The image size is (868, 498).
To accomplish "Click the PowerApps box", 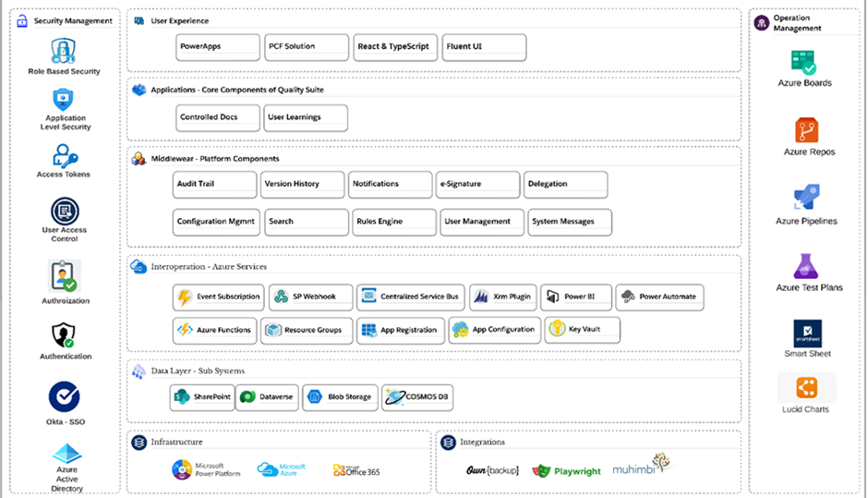I will (218, 47).
